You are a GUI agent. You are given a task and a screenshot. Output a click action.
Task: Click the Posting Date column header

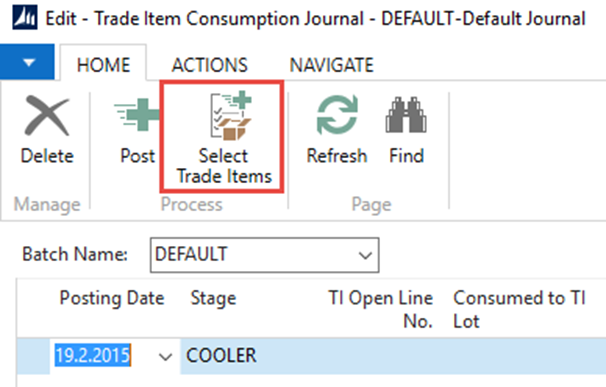[112, 298]
